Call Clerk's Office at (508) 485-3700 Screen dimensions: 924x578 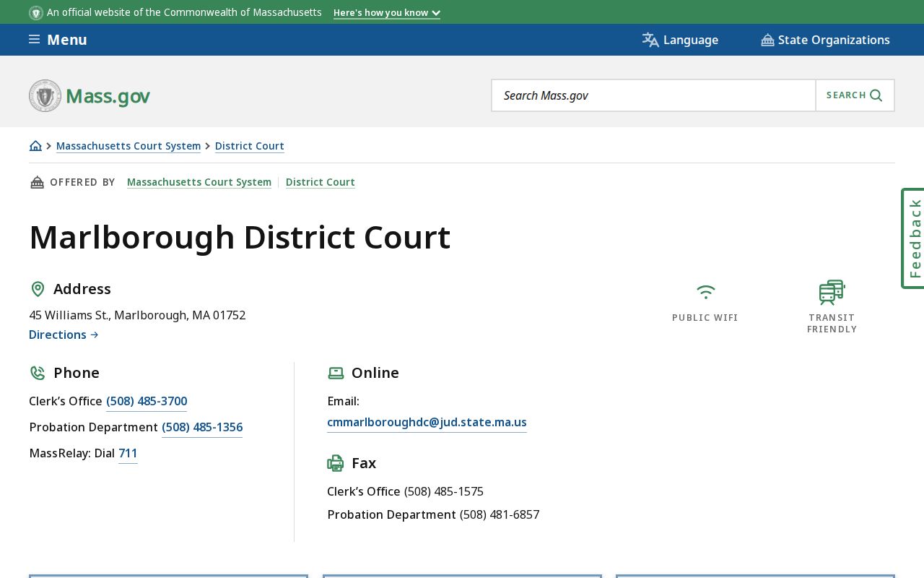(147, 402)
